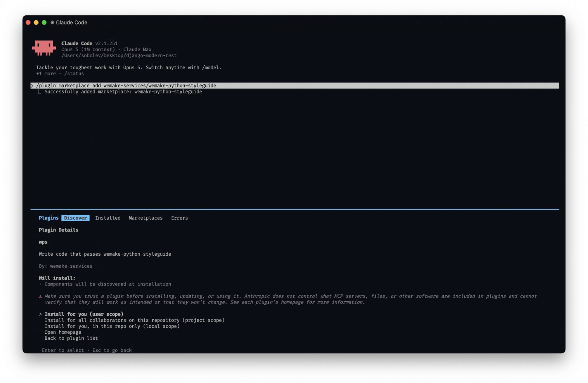This screenshot has width=588, height=383.
Task: Click the +1 more · /status hint
Action: [60, 73]
